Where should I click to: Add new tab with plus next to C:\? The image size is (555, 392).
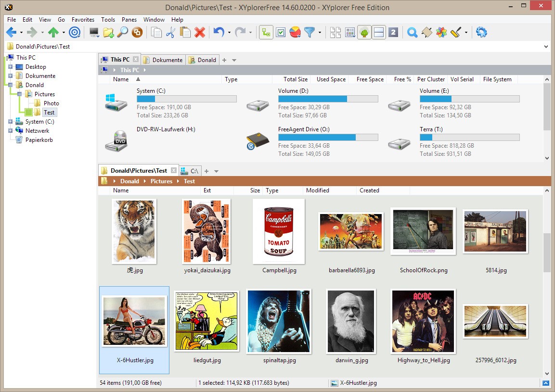[207, 171]
